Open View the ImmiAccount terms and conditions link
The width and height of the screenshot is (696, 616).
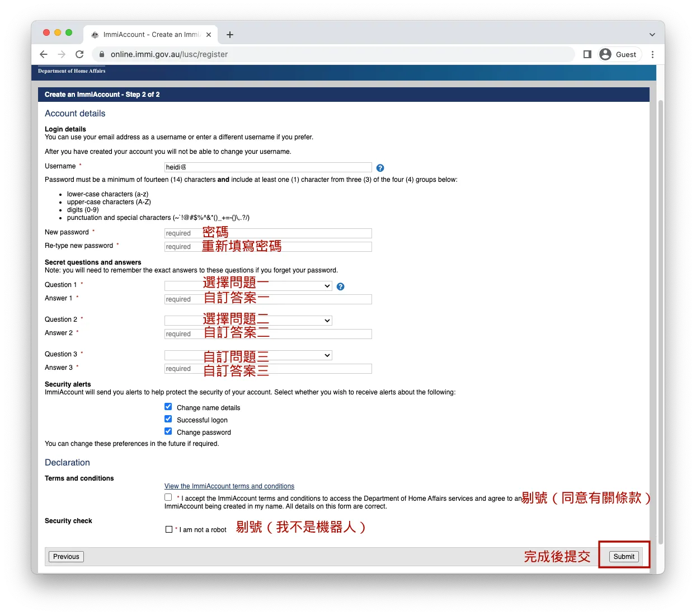pyautogui.click(x=229, y=486)
